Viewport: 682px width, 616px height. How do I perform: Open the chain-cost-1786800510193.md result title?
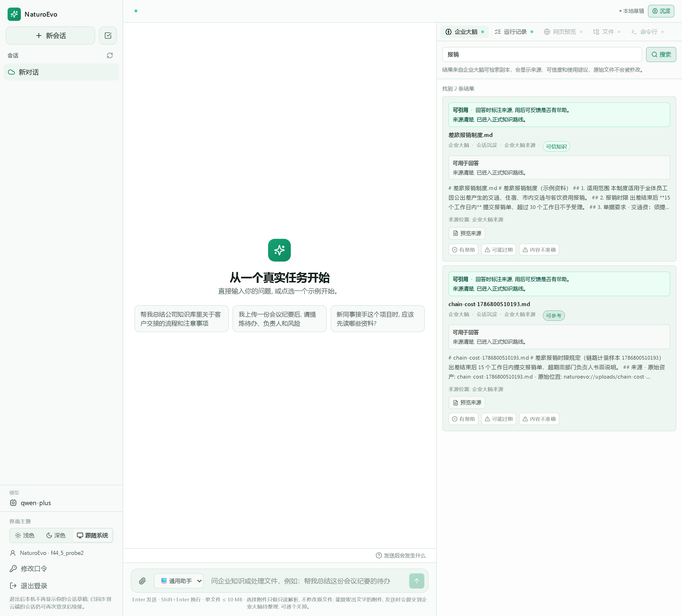489,304
